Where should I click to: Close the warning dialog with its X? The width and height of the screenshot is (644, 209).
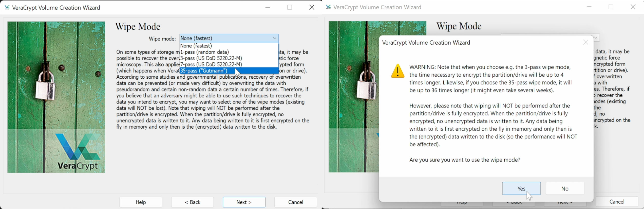(586, 42)
